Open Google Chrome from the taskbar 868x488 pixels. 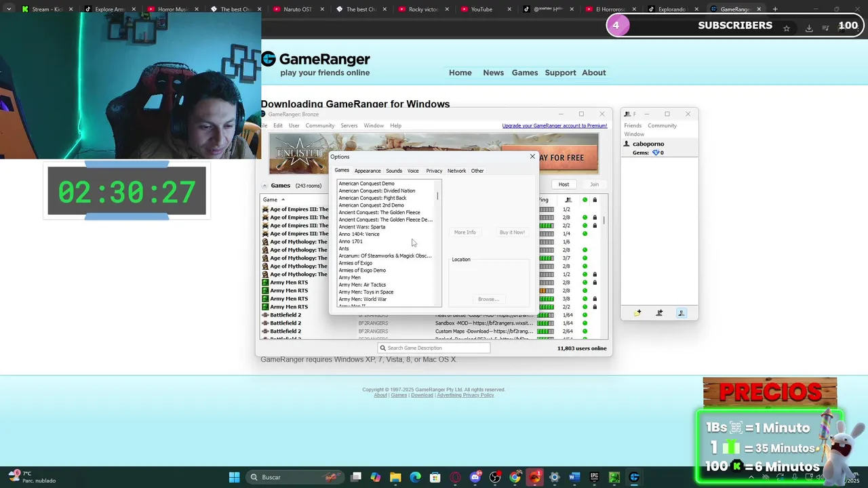pyautogui.click(x=515, y=477)
